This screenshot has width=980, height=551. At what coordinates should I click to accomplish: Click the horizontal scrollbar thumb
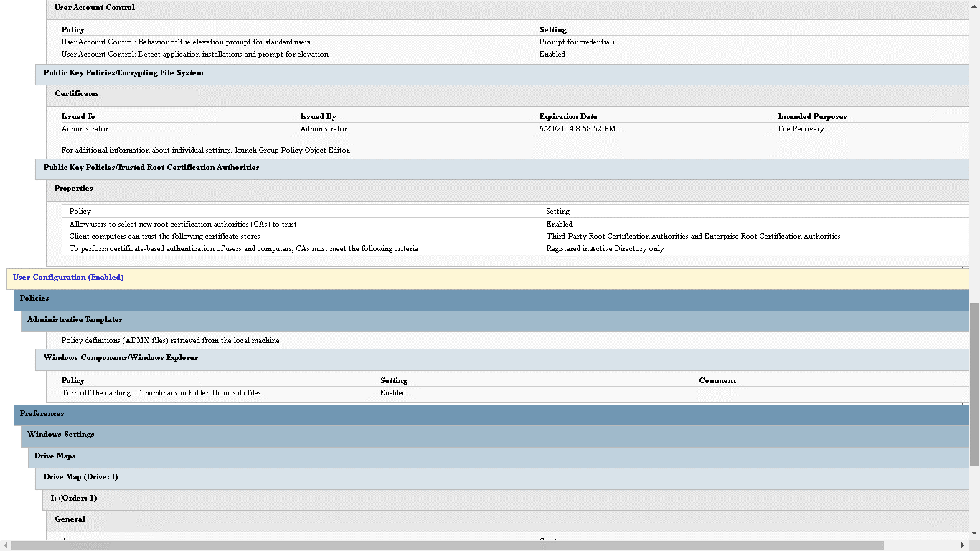(447, 545)
